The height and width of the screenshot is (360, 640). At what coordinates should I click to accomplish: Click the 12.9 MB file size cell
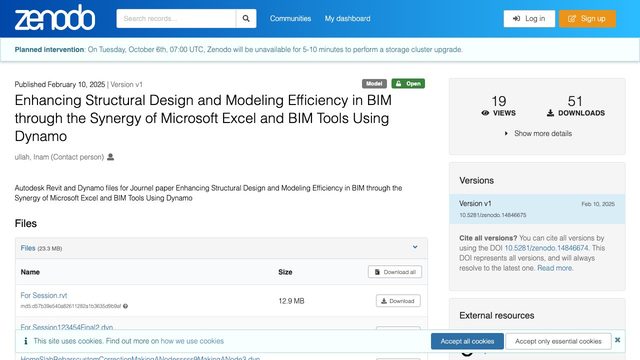(x=291, y=301)
